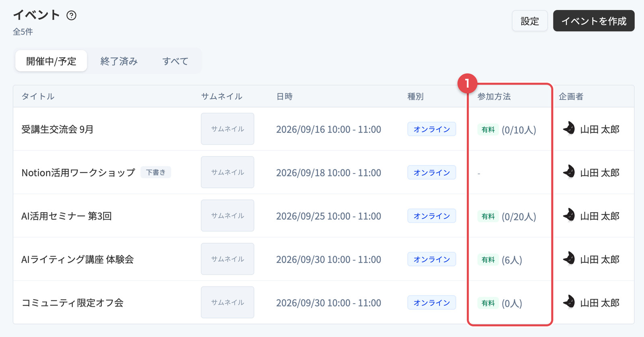Image resolution: width=644 pixels, height=337 pixels.
Task: Switch to the 終了済み tab
Action: point(119,61)
